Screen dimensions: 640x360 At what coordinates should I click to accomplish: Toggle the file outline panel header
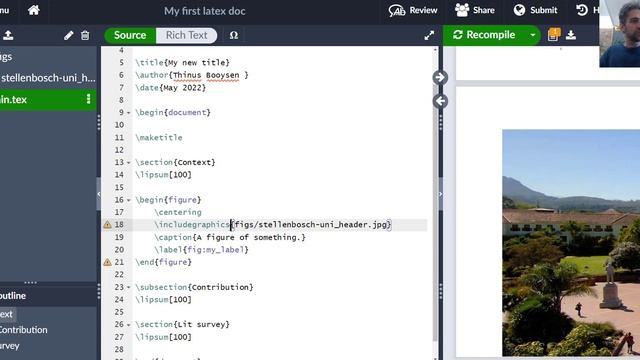pos(48,296)
